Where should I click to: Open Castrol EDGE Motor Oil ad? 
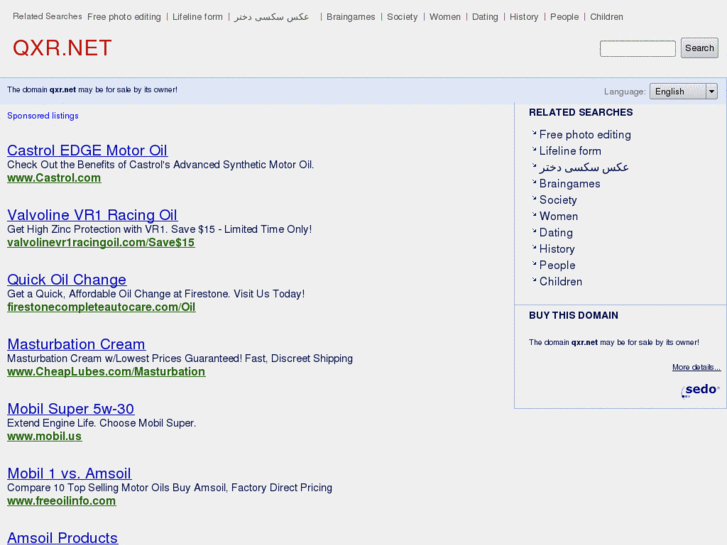[x=87, y=150]
